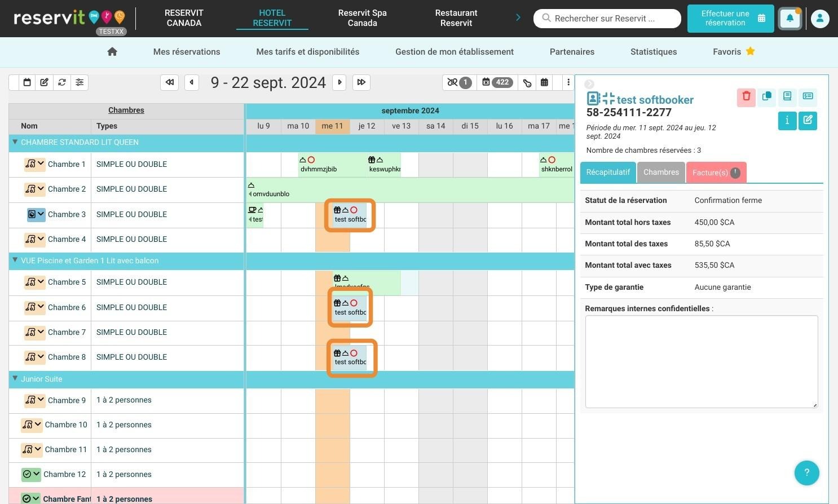Screen dimensions: 838x504
Task: Open Mes réservations menu
Action: [x=187, y=52]
